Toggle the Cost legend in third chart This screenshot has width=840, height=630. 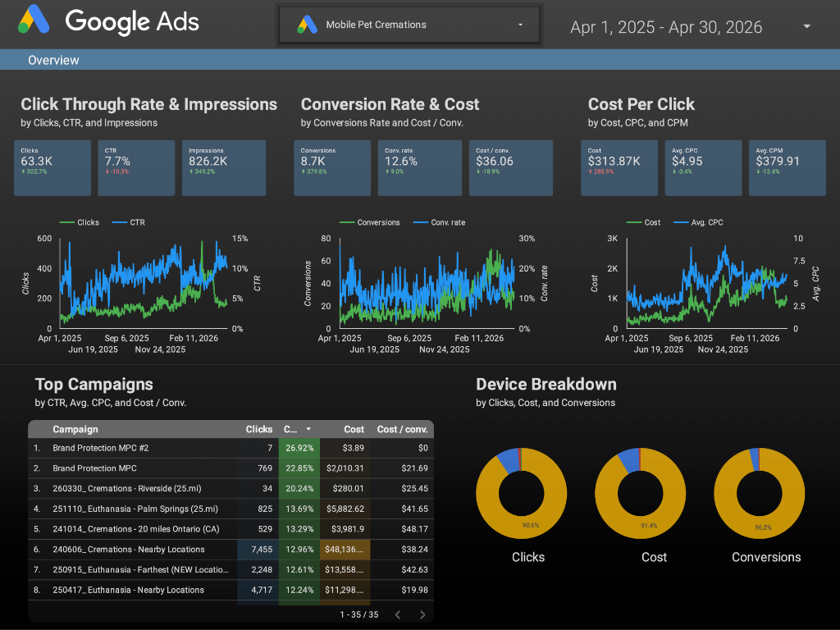click(x=643, y=222)
